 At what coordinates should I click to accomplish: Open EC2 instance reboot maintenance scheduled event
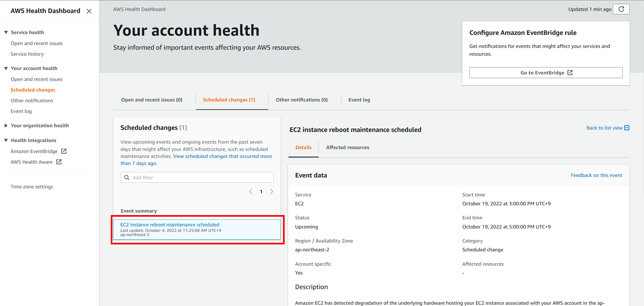pyautogui.click(x=170, y=224)
